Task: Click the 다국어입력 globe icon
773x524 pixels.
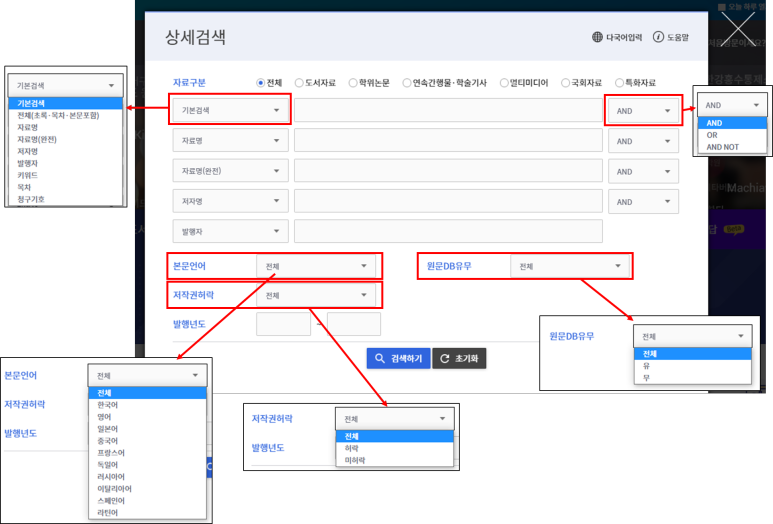Action: [x=597, y=37]
